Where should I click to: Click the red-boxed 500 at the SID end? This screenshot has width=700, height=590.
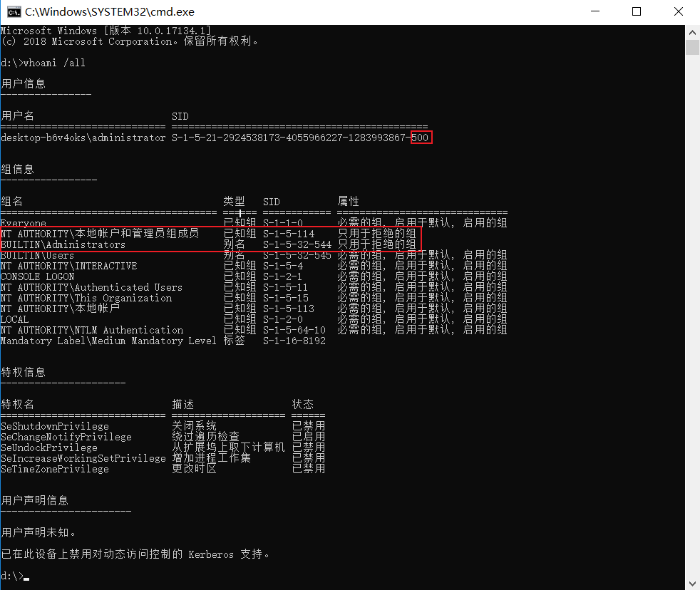click(x=421, y=138)
